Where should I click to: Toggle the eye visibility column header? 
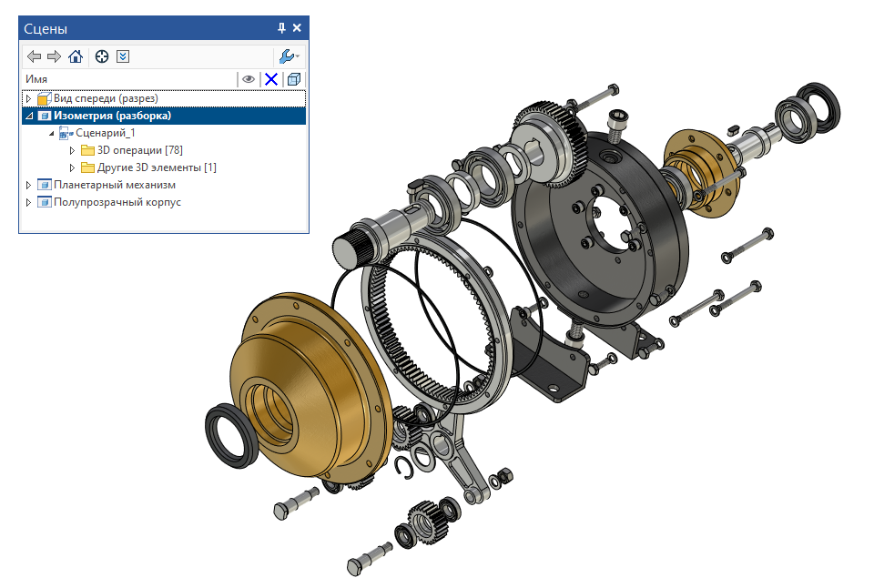(248, 79)
